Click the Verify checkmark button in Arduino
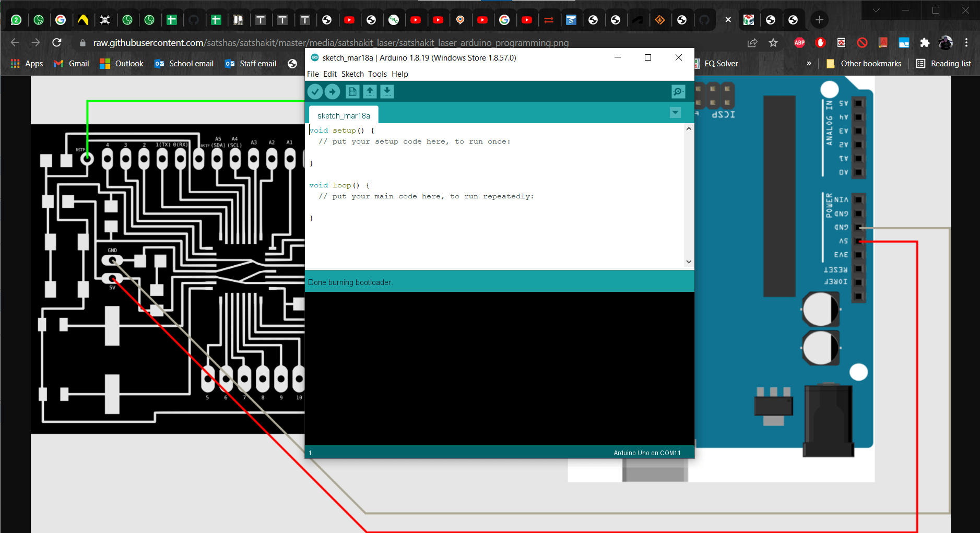The height and width of the screenshot is (533, 980). (315, 92)
